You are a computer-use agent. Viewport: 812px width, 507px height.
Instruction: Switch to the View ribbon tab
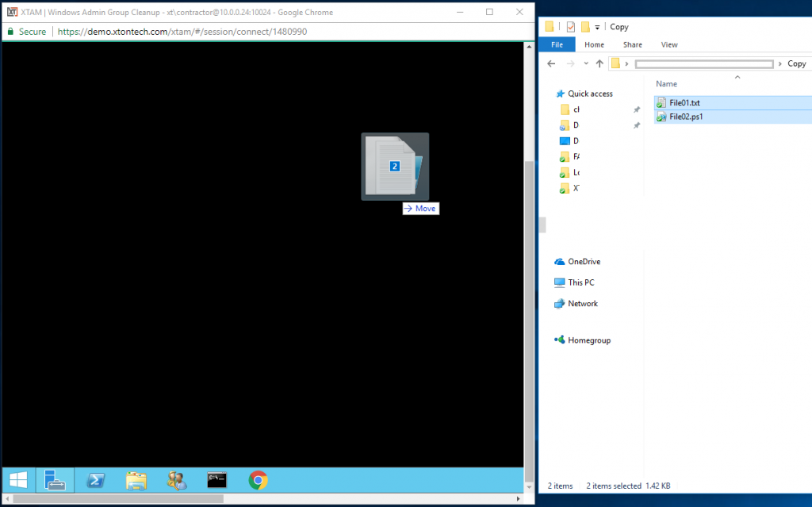[x=669, y=45]
